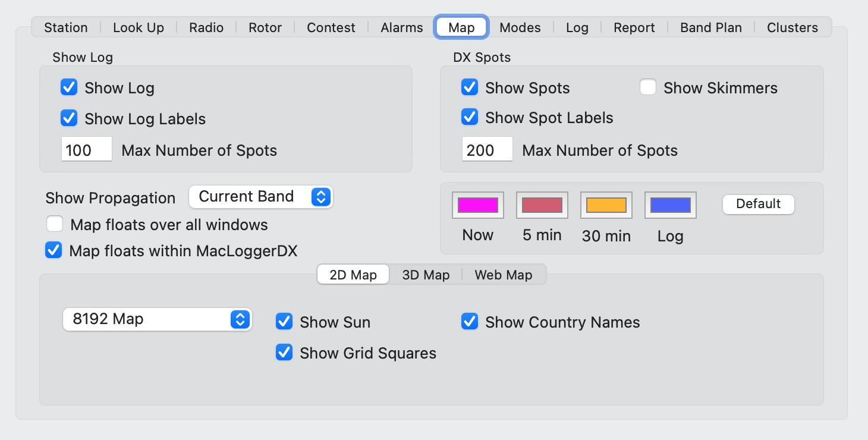Screen dimensions: 868x440
Task: Select the Radio tab
Action: (x=206, y=27)
